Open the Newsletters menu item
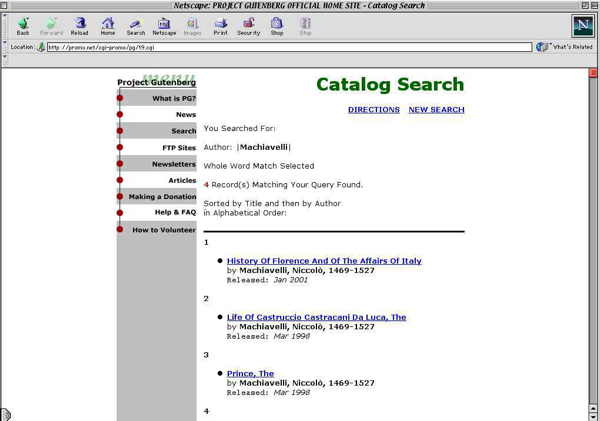Image resolution: width=600 pixels, height=421 pixels. pyautogui.click(x=174, y=164)
